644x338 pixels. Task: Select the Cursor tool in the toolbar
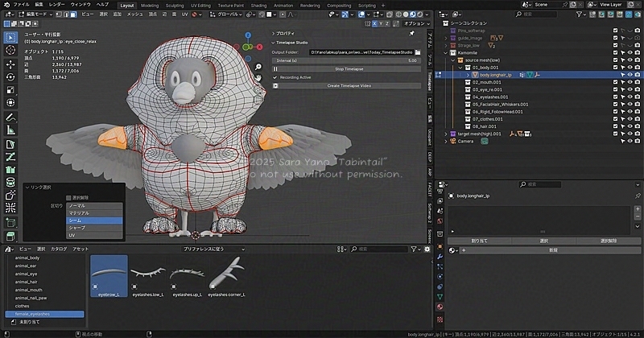pyautogui.click(x=10, y=50)
